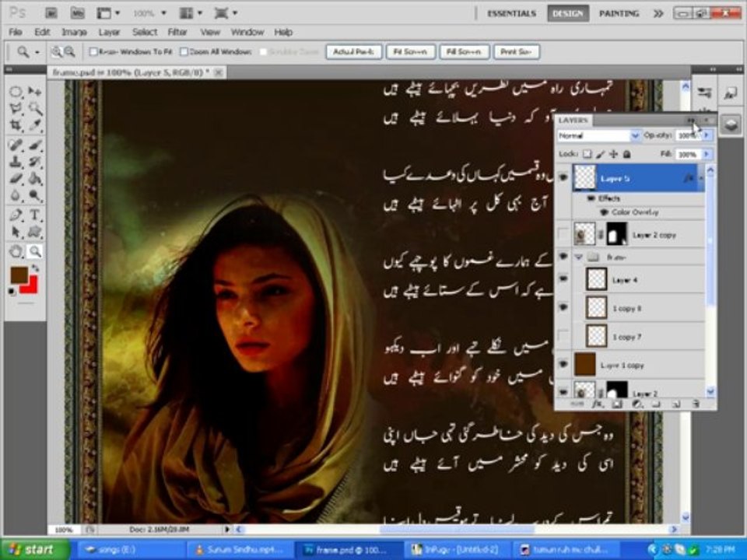This screenshot has width=747, height=560.
Task: Select the Blur tool
Action: 16,196
